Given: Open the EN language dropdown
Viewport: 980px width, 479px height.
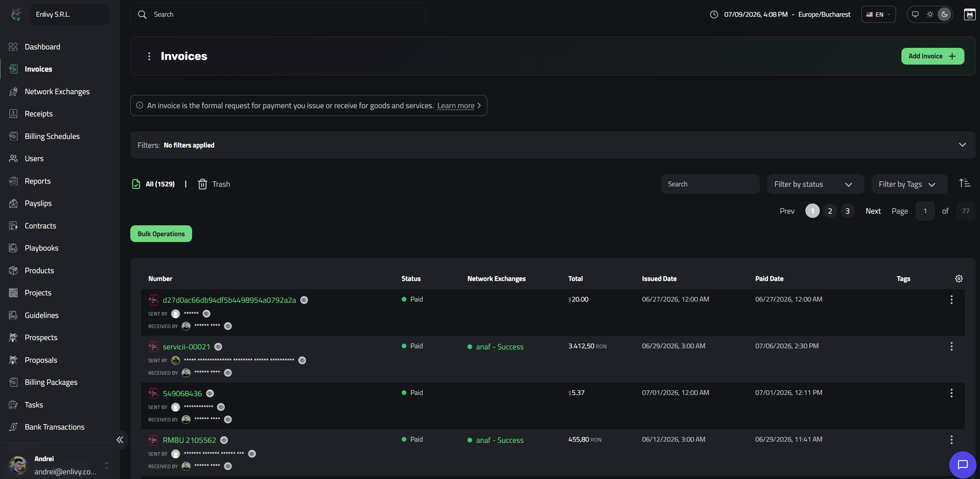Looking at the screenshot, I should point(878,14).
